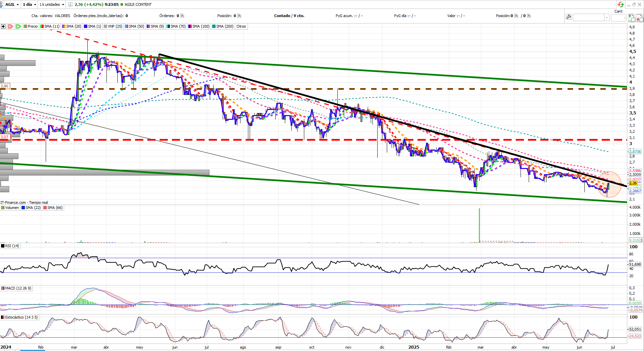Click the Estocástico (14 3 5) panel label

(x=19, y=317)
